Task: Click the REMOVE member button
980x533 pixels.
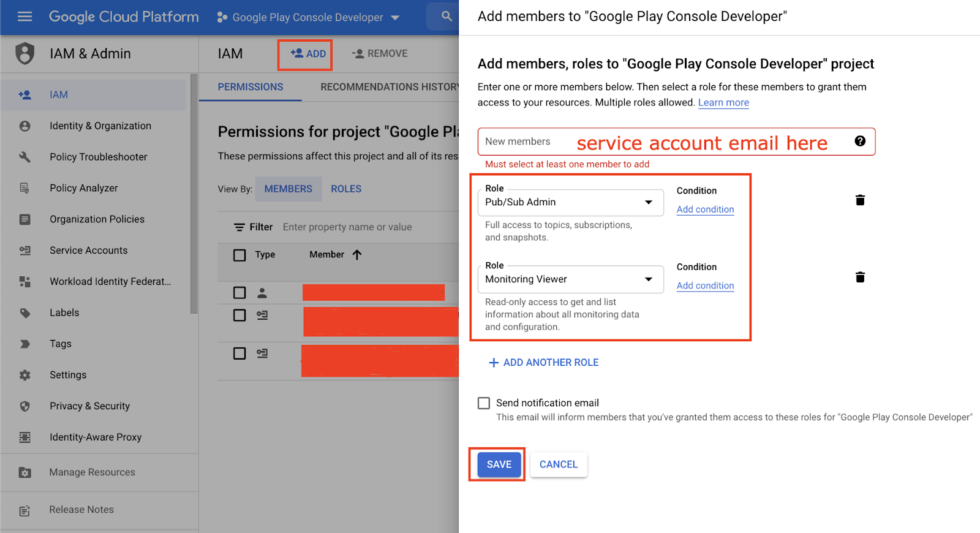Action: [380, 54]
